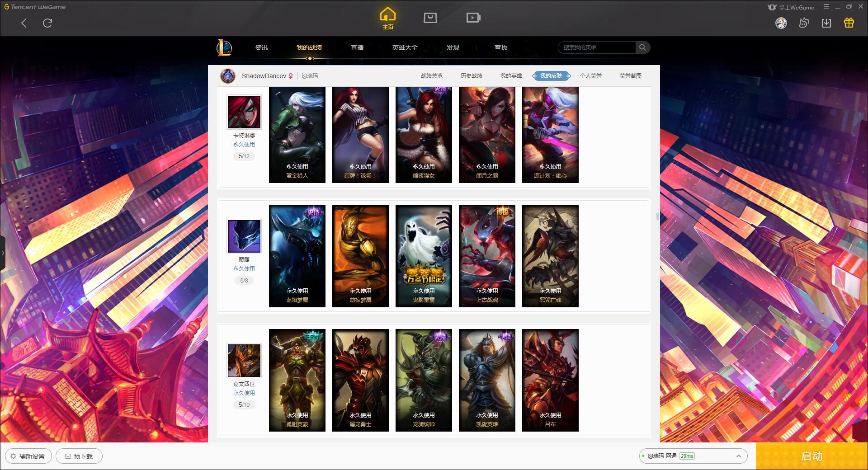
Task: Click the 卡特琳娜 champion portrait
Action: [244, 112]
